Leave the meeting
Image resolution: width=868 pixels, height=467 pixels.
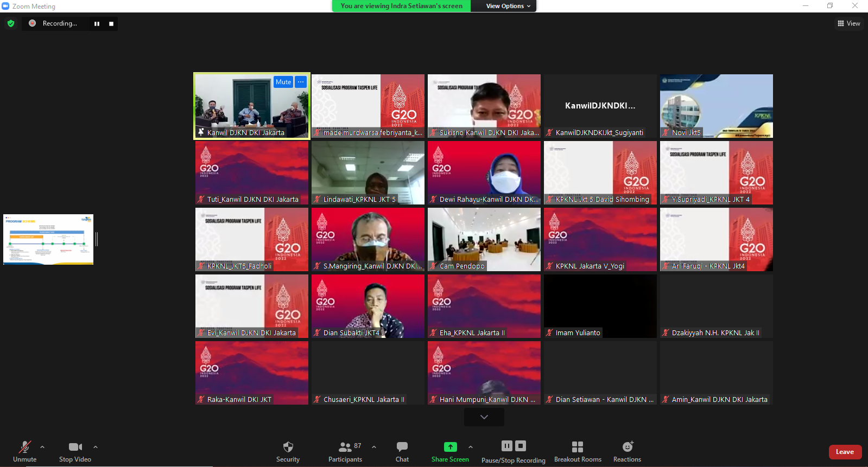845,452
